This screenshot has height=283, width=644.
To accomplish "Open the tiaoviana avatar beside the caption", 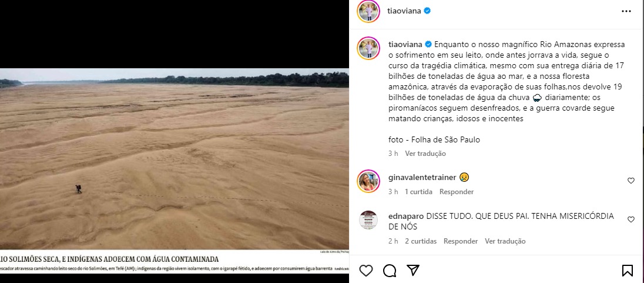I will pos(368,48).
